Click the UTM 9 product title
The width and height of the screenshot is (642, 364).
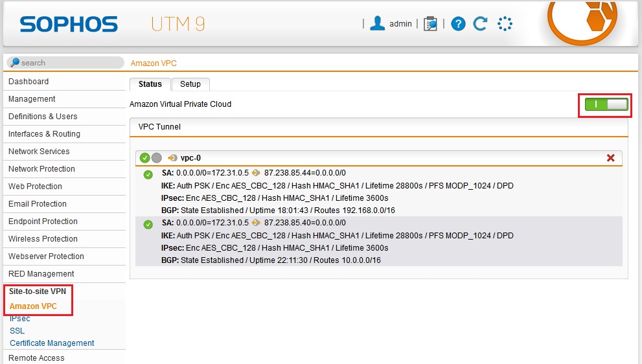click(178, 24)
